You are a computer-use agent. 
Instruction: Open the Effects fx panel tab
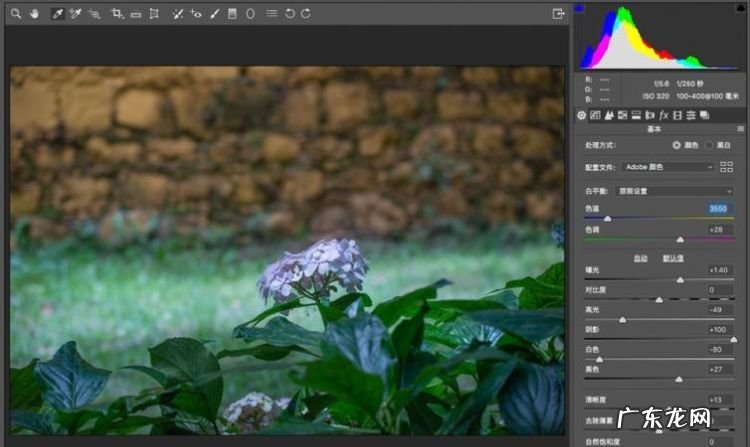663,115
